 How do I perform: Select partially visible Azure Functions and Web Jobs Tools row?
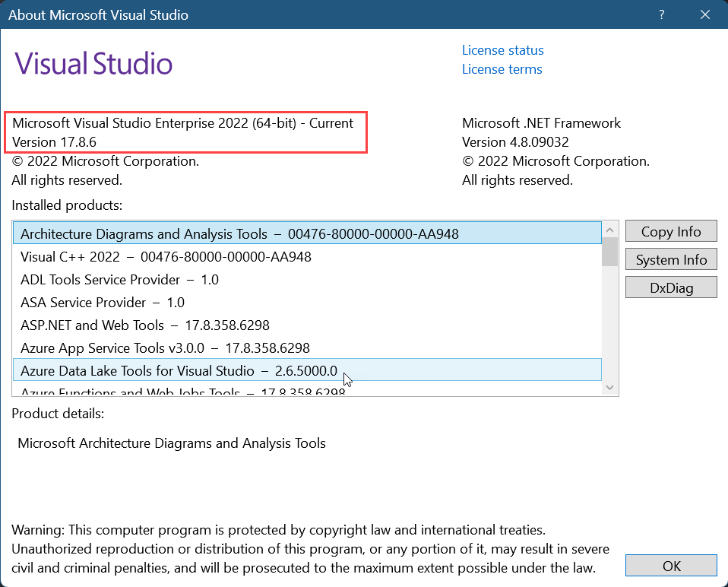pyautogui.click(x=307, y=389)
